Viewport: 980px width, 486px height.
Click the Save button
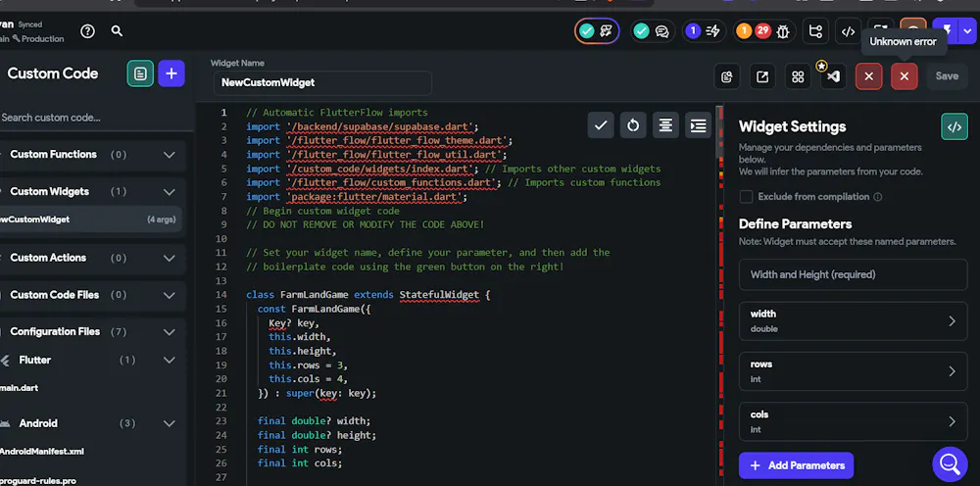click(x=947, y=76)
